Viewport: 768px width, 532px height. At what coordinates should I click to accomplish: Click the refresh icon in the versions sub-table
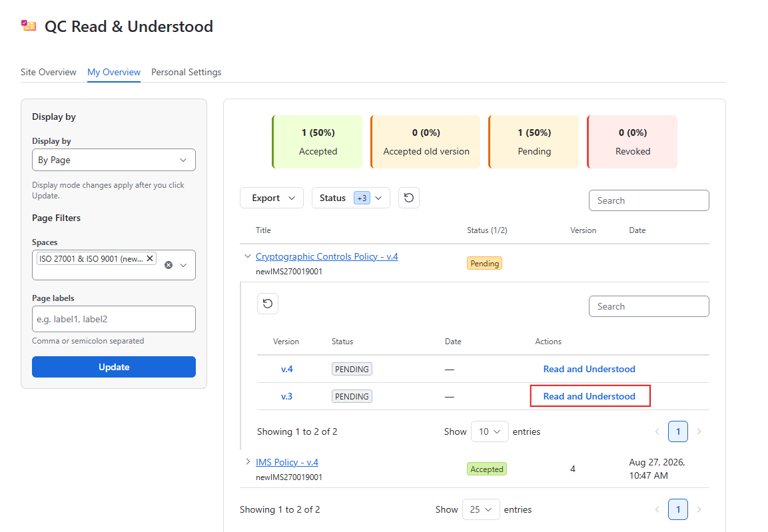coord(268,304)
